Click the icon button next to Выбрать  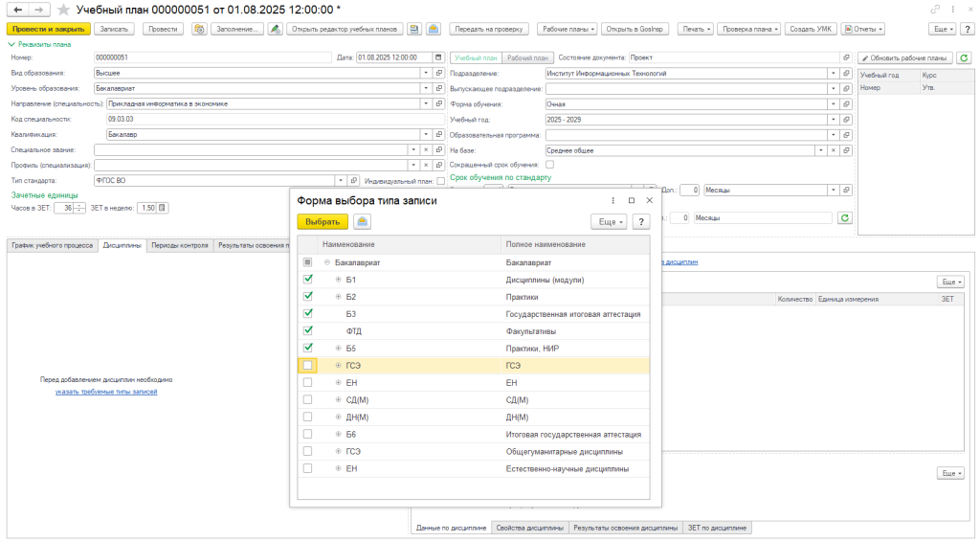click(362, 221)
